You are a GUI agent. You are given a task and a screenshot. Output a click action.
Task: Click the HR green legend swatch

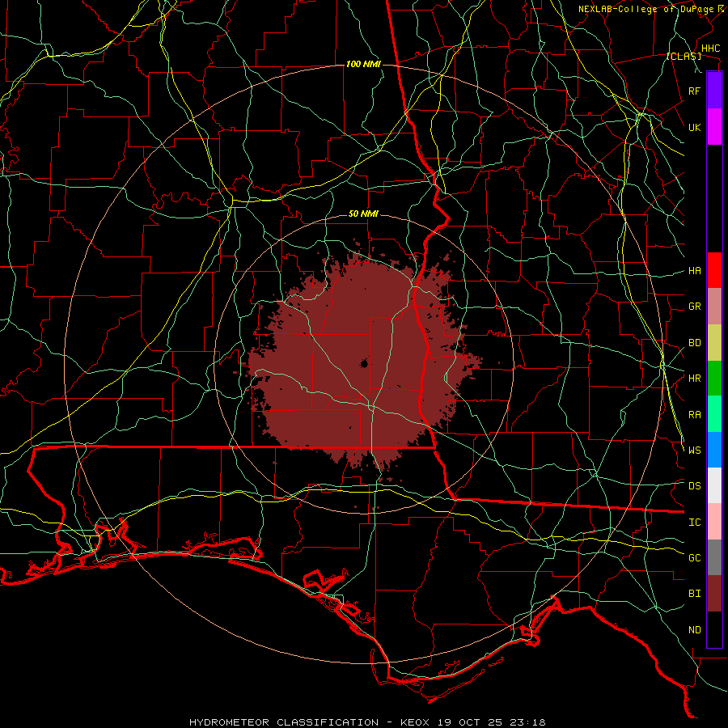coord(714,379)
